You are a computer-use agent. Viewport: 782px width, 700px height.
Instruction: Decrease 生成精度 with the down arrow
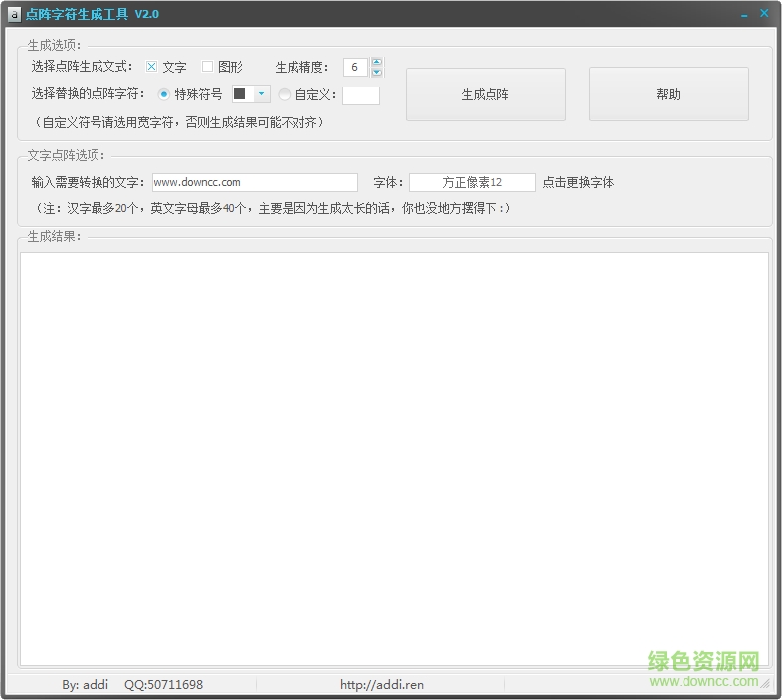pyautogui.click(x=377, y=72)
